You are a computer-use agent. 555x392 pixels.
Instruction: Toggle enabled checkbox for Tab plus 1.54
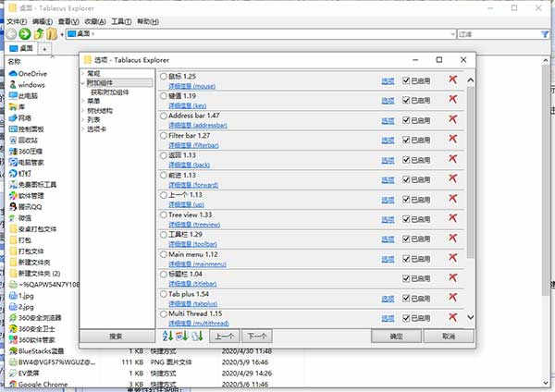click(x=406, y=299)
